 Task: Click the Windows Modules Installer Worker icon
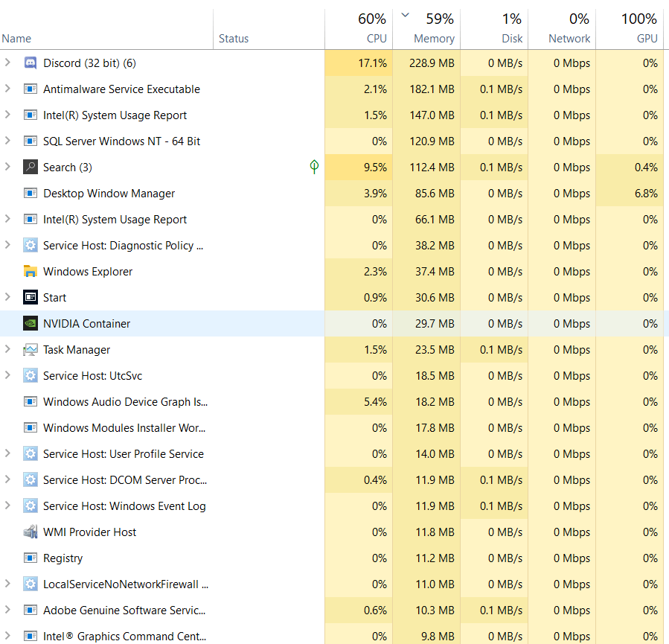tap(31, 427)
